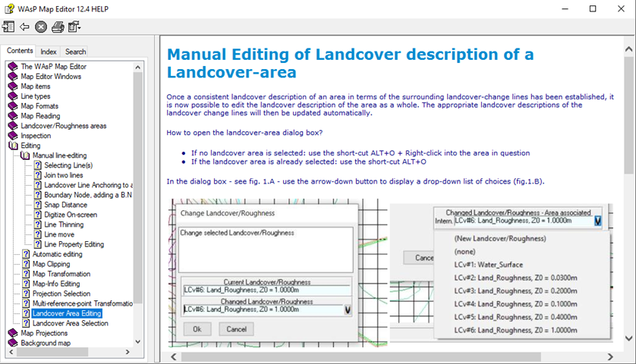Click the open book icon next to Editing
Screen dimensions: 636x364
click(14, 146)
